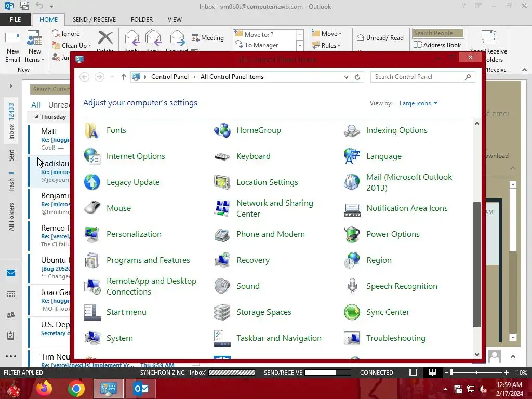Image resolution: width=532 pixels, height=399 pixels.
Task: Switch to the VIEW ribbon tab
Action: coord(175,20)
